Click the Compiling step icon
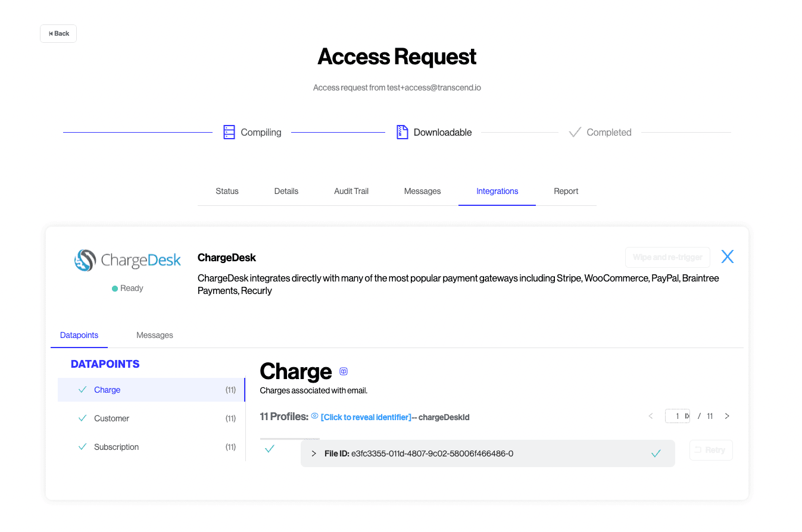 [229, 132]
